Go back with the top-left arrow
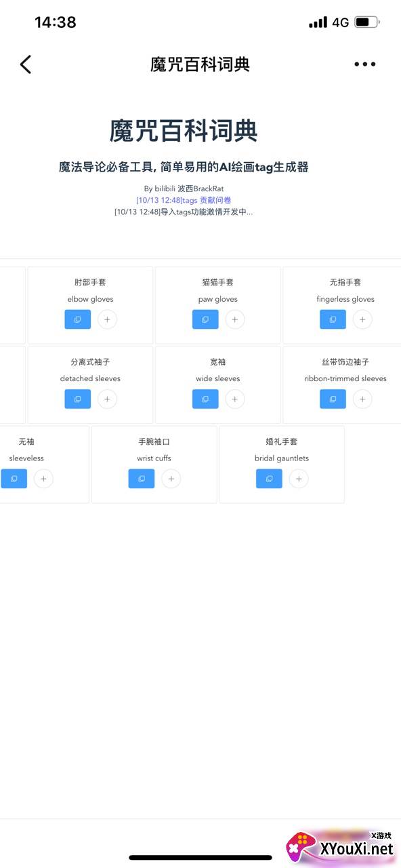The image size is (401, 868). point(26,64)
